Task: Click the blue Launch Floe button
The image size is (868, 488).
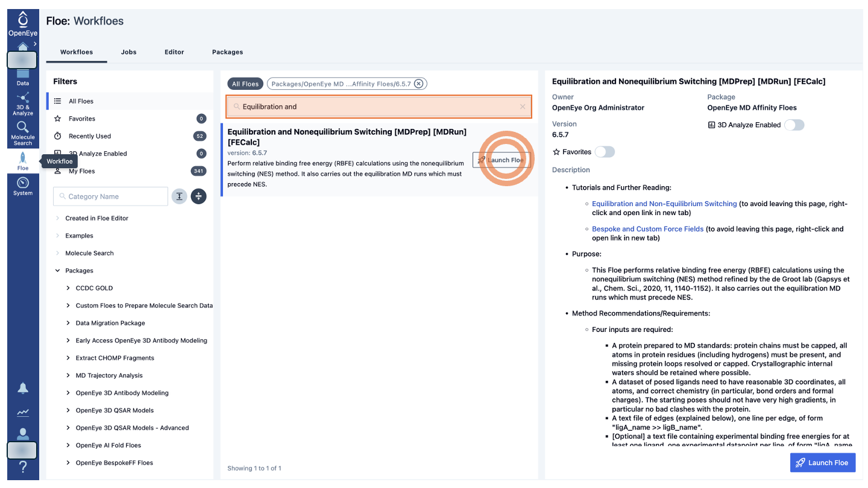Action: click(822, 463)
